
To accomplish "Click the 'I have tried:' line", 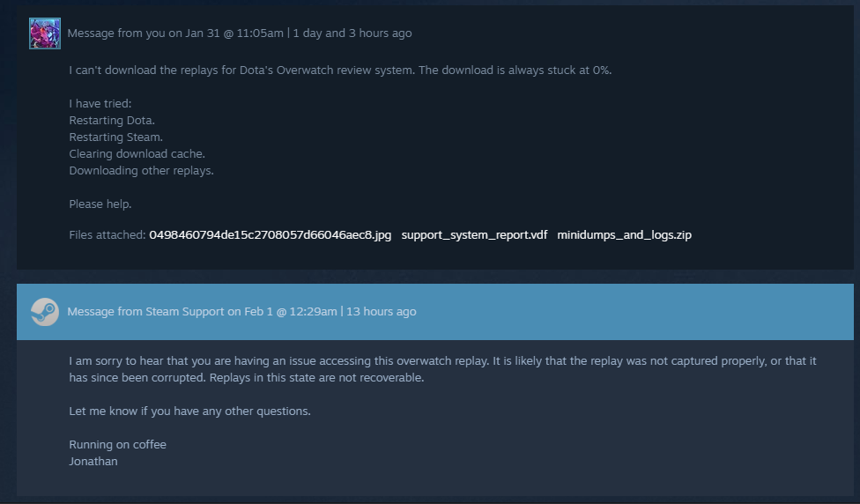I will tap(100, 104).
